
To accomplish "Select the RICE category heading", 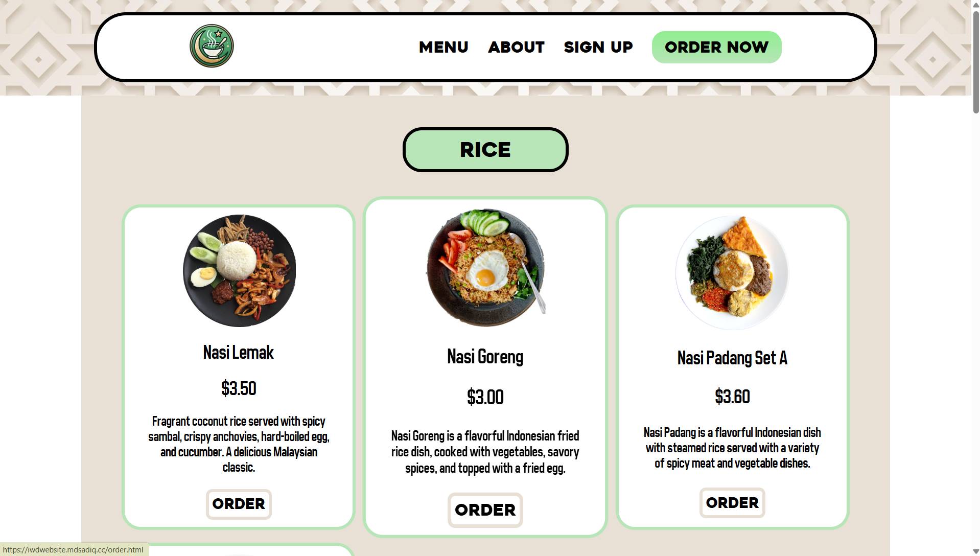I will pyautogui.click(x=485, y=150).
